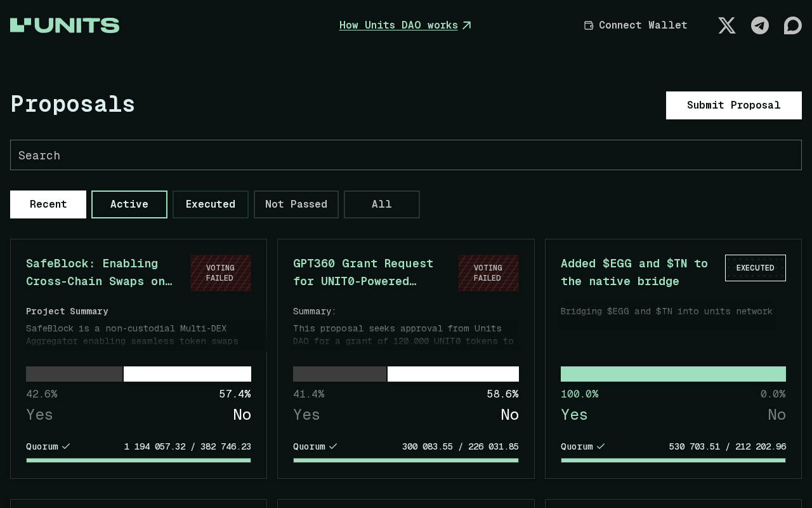Click the Quorum checkmark on GPT360 card
Screen dimensions: 812x508
pyautogui.click(x=333, y=446)
